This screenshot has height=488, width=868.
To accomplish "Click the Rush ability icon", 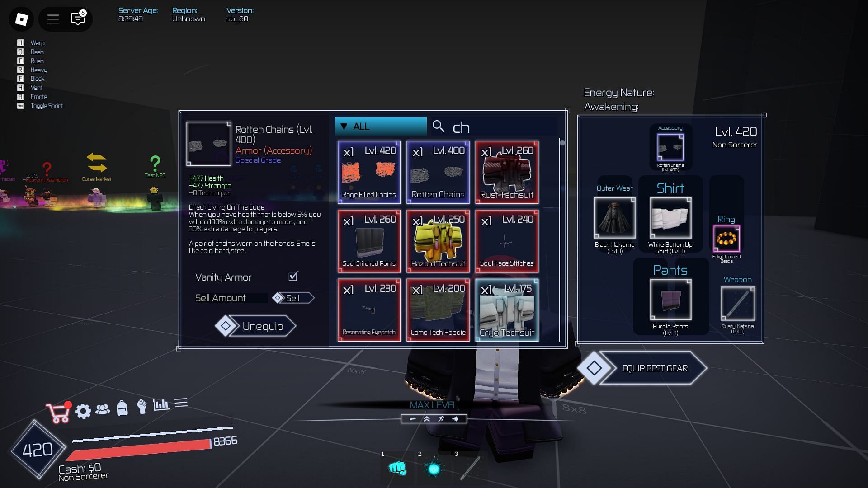I will tap(20, 61).
